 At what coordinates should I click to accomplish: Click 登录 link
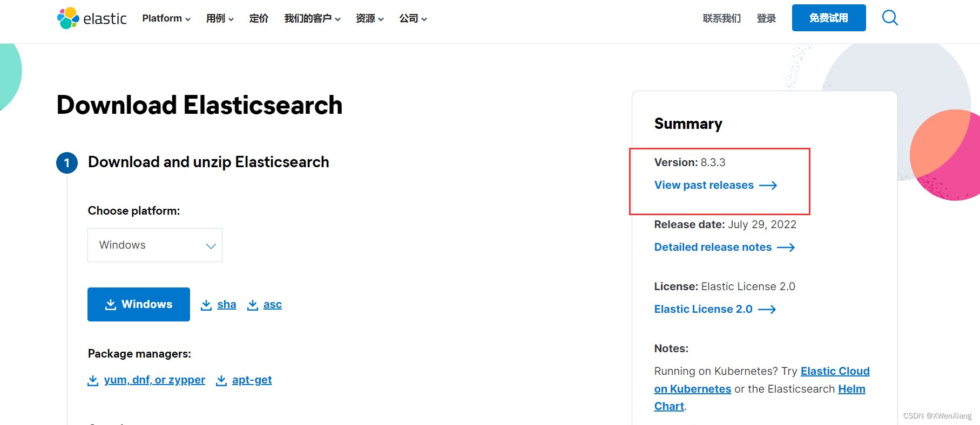[766, 18]
